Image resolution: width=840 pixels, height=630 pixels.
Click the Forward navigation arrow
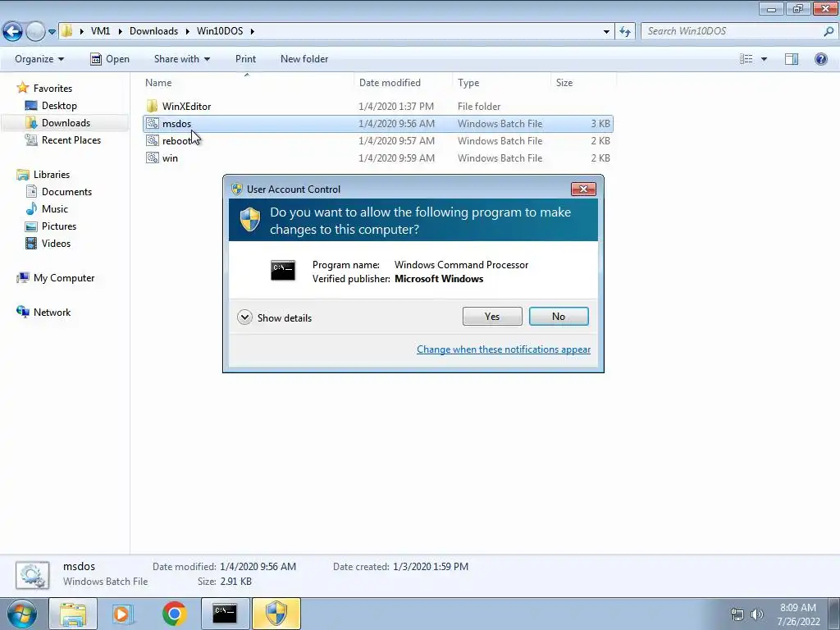point(35,32)
